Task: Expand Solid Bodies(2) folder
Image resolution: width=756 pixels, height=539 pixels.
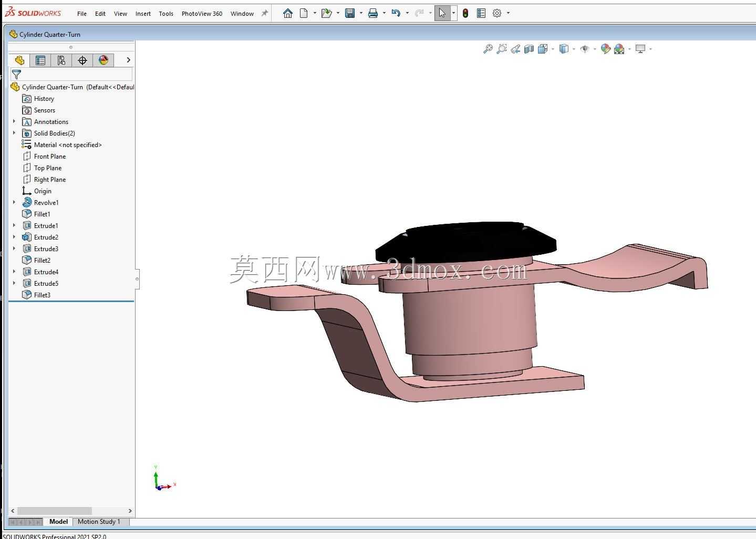Action: pos(14,133)
